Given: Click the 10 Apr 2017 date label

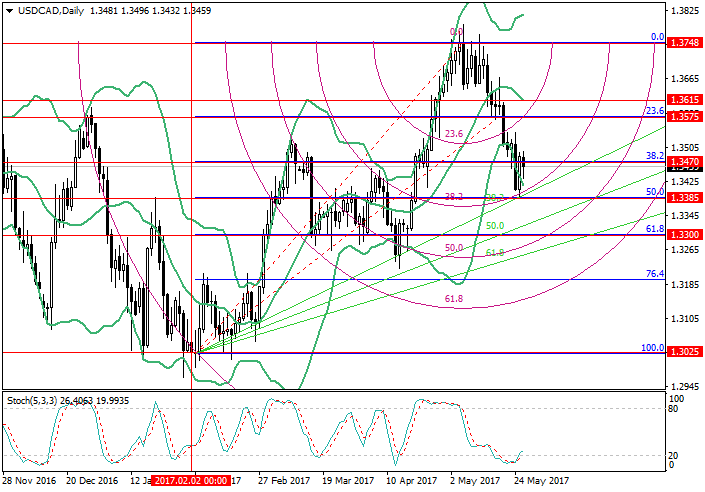Looking at the screenshot, I should point(411,481).
